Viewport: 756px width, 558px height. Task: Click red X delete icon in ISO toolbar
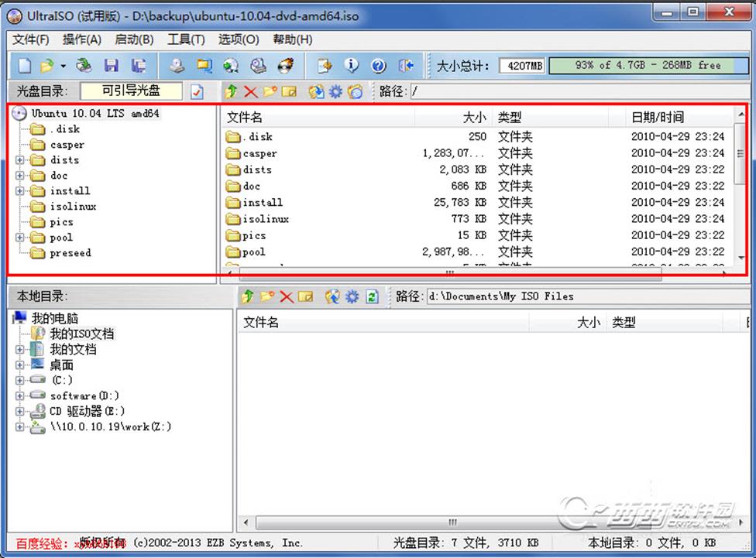[x=250, y=92]
